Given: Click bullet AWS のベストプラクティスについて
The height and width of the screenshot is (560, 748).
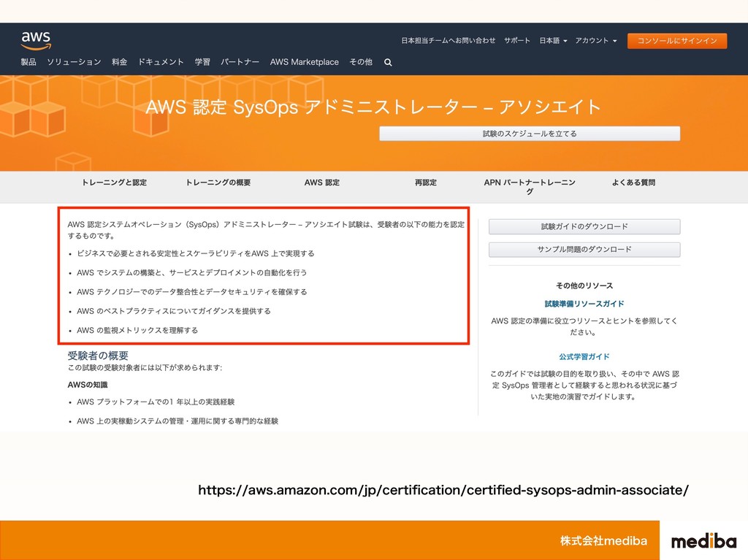Looking at the screenshot, I should pos(174,311).
